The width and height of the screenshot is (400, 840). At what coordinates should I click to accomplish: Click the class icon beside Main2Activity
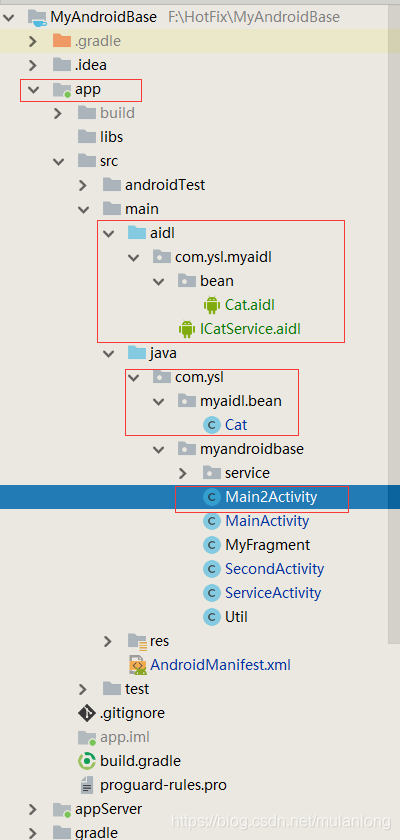212,497
